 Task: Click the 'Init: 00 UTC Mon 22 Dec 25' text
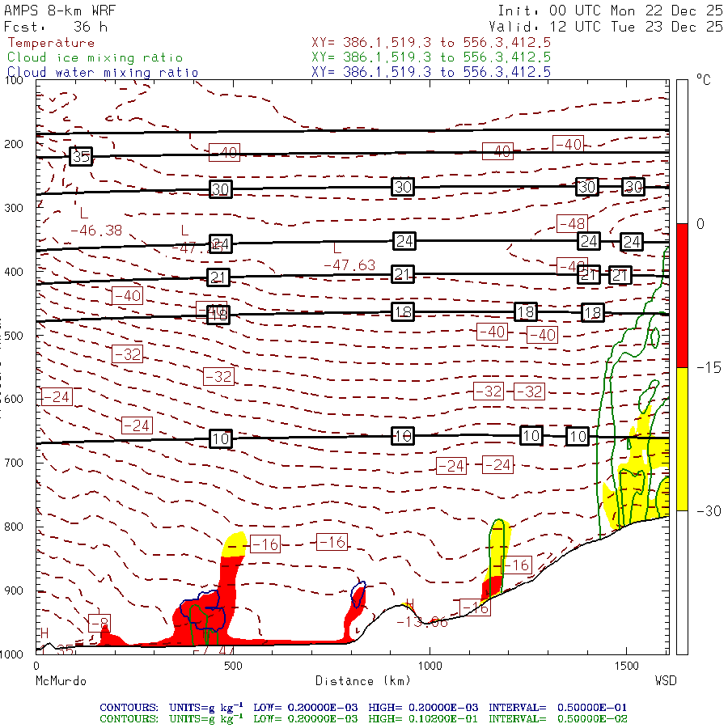pyautogui.click(x=610, y=11)
